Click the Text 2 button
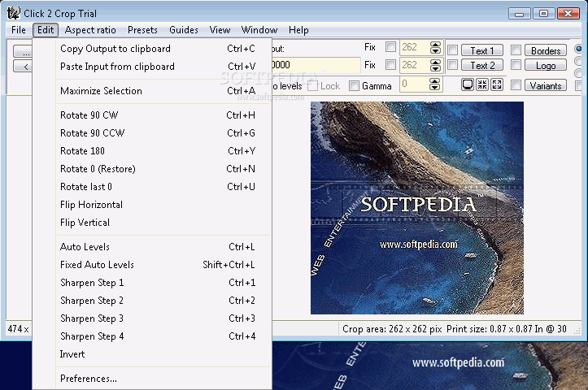Viewport: 588px width, 390px height. click(482, 65)
